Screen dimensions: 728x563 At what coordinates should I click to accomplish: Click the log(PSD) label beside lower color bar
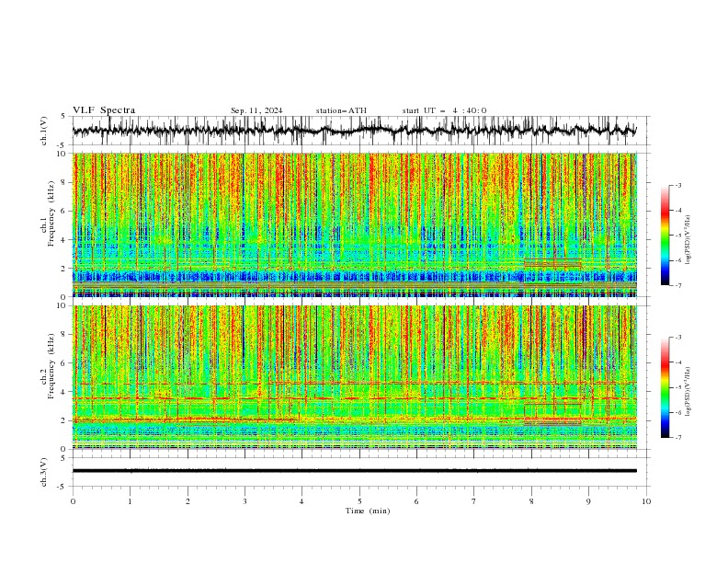click(688, 392)
